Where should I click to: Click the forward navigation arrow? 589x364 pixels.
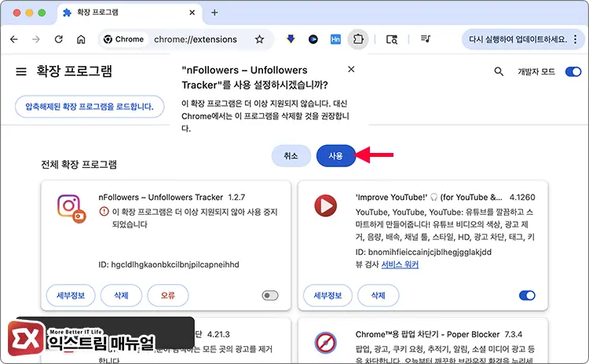pyautogui.click(x=36, y=39)
